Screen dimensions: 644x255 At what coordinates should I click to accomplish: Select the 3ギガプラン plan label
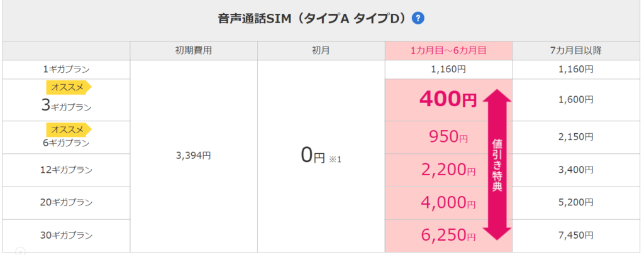pos(66,106)
